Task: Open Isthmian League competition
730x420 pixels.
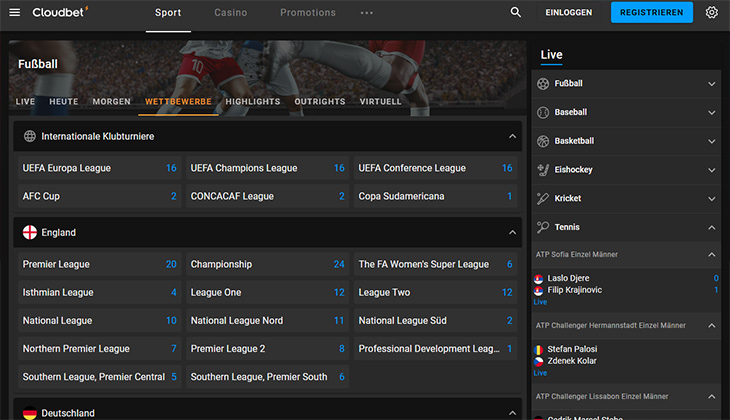Action: (100, 292)
